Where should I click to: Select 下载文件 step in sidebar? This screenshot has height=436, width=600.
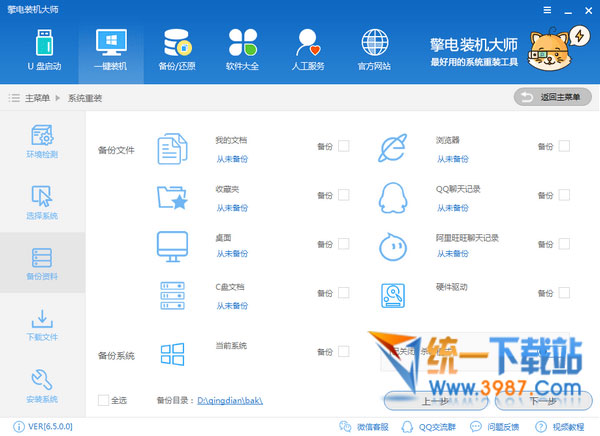(42, 325)
